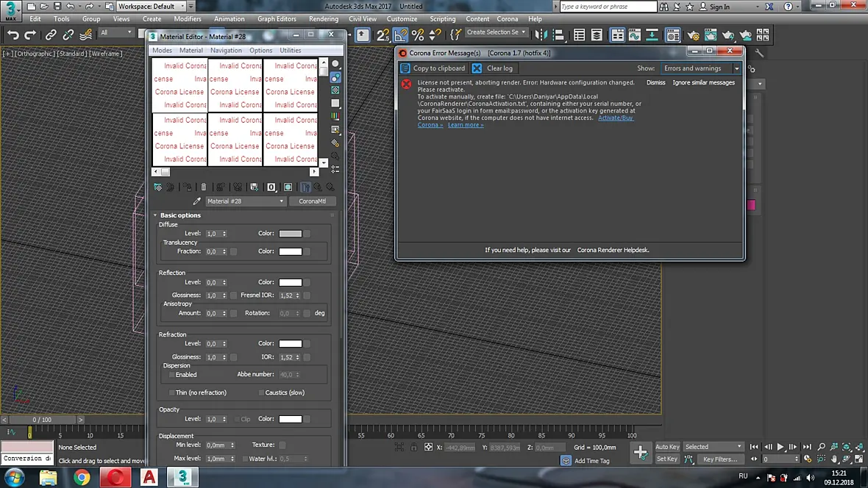Click Ignore similar messages

(703, 82)
